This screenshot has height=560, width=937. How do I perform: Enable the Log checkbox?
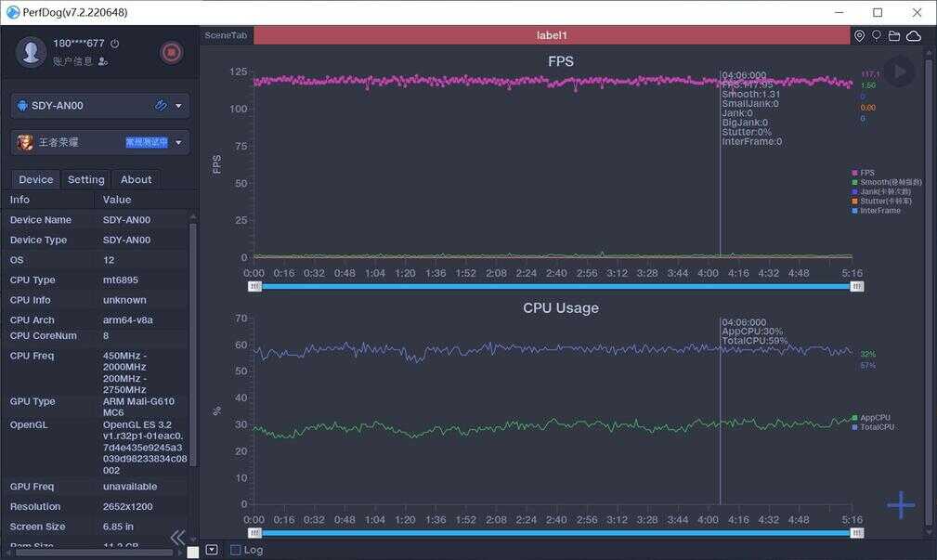(x=236, y=550)
